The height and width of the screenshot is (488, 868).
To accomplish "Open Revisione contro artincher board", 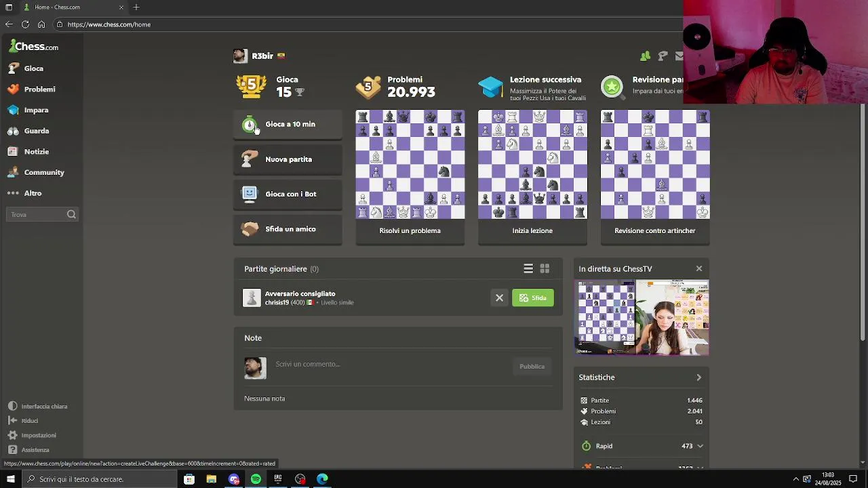I will pos(655,165).
